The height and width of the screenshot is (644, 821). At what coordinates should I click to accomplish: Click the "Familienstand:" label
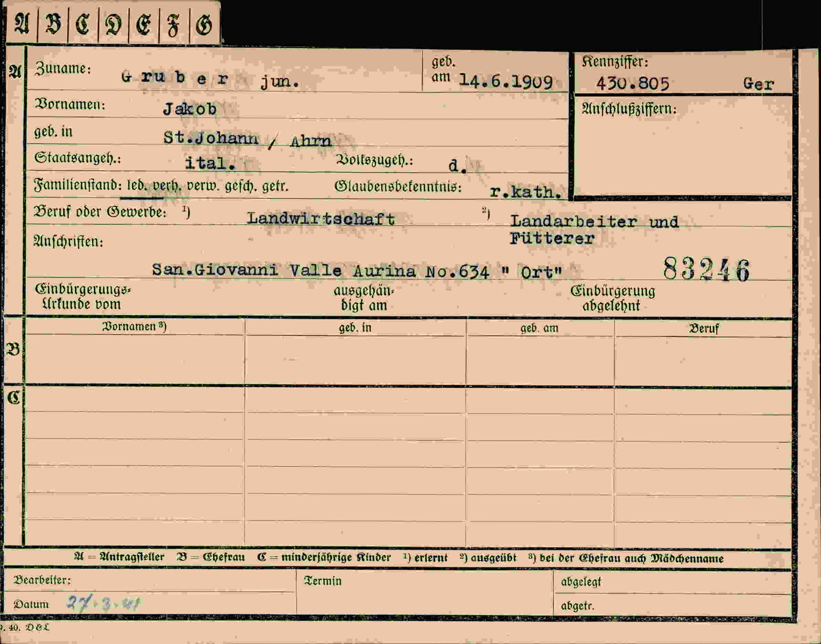tap(78, 185)
